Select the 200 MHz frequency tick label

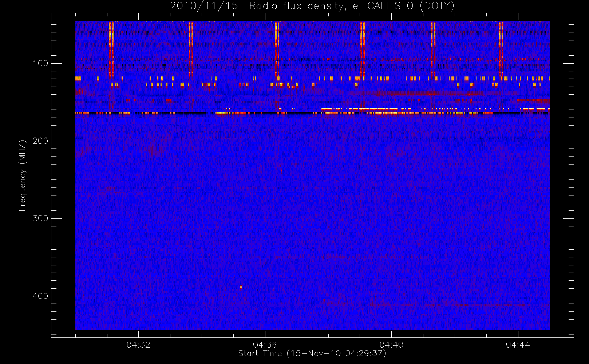pos(40,141)
